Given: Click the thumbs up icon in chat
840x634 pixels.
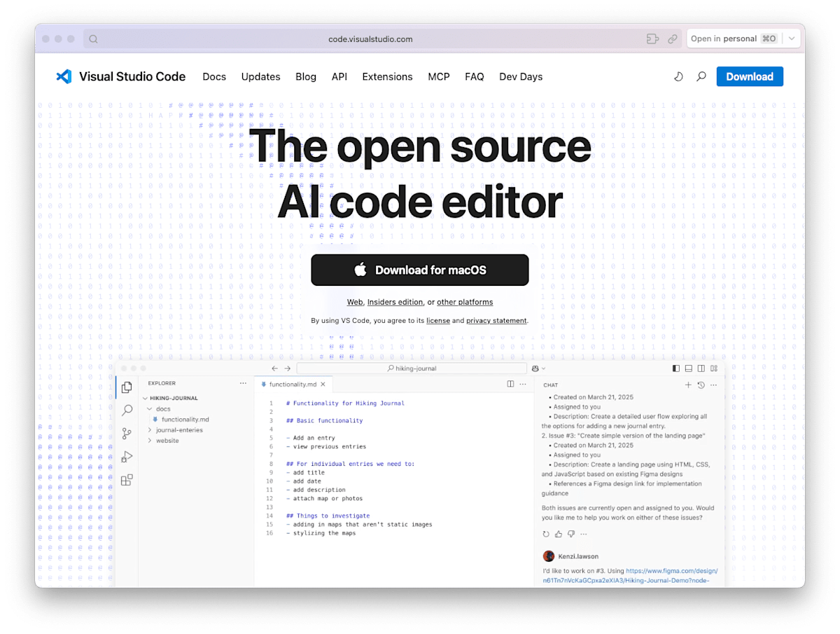Looking at the screenshot, I should pos(559,534).
